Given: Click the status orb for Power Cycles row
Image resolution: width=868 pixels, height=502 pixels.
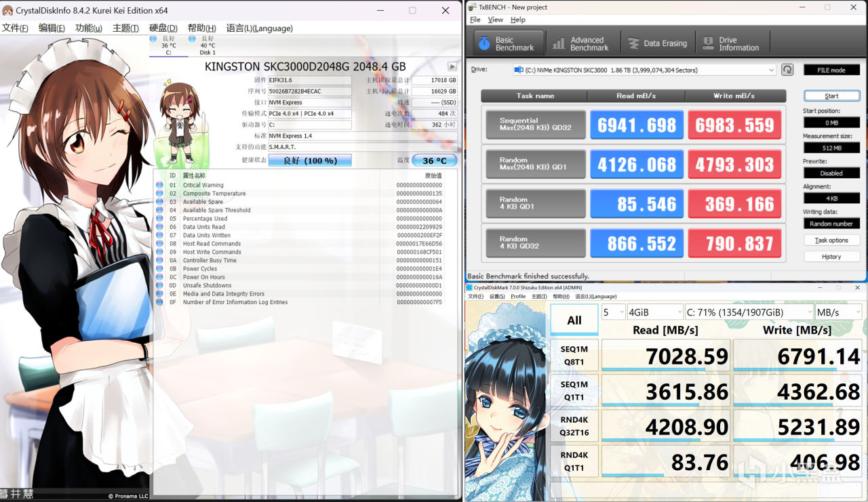Looking at the screenshot, I should (159, 269).
